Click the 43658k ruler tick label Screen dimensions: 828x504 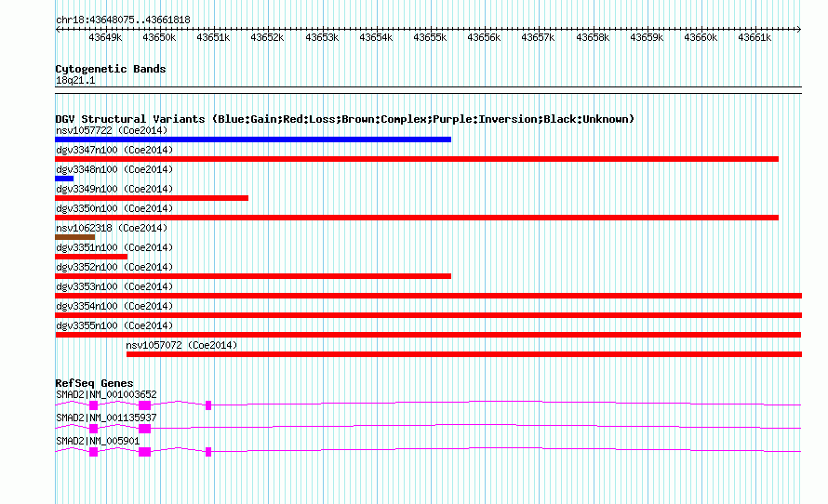click(x=593, y=37)
